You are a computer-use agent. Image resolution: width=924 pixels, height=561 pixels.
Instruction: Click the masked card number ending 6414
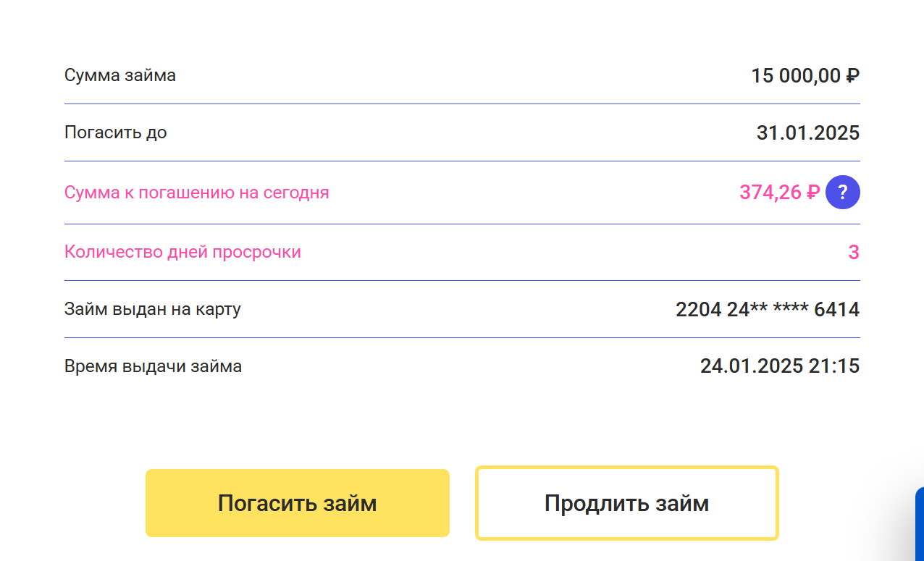767,310
